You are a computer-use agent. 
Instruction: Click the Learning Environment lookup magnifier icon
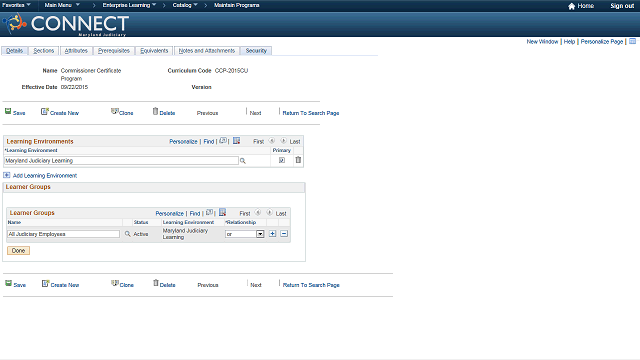coord(243,161)
